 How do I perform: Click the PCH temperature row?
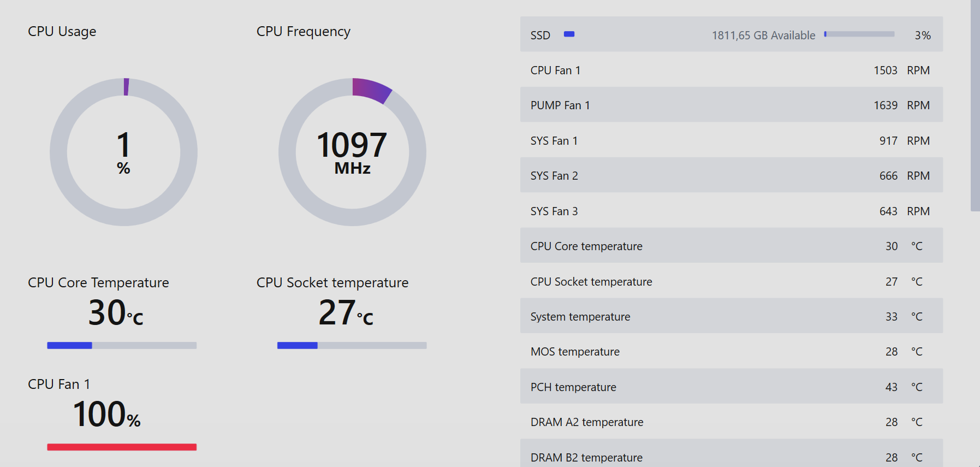point(731,387)
